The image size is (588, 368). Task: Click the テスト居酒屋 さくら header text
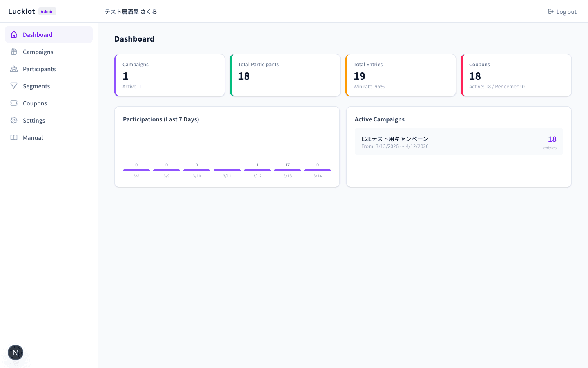[x=131, y=12]
